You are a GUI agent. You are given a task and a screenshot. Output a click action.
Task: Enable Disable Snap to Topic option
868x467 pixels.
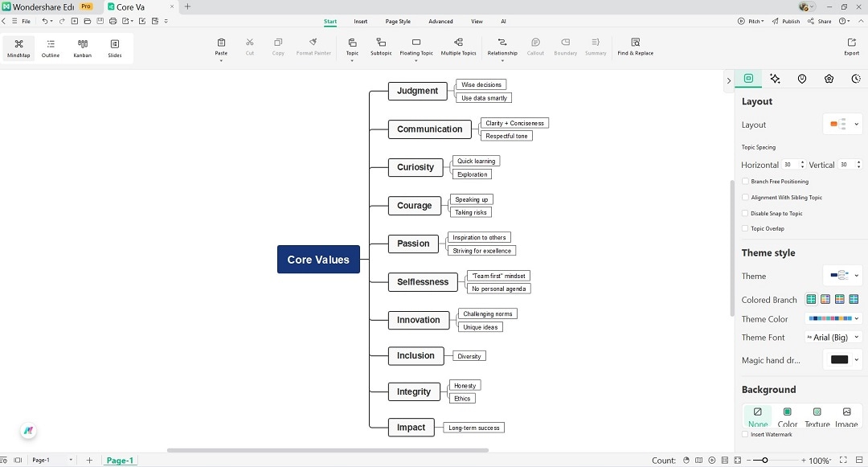point(745,213)
